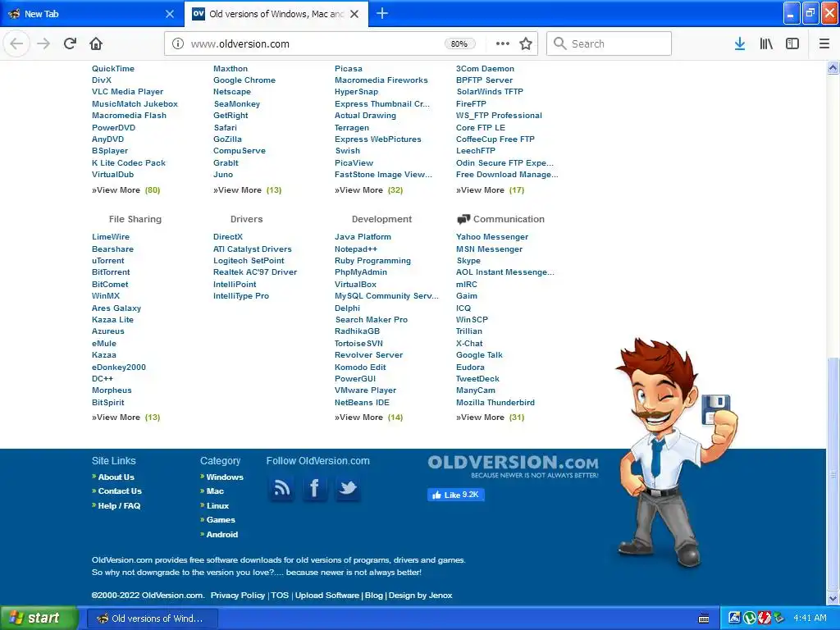This screenshot has height=630, width=840.
Task: Click the vertical scrollbar thumb
Action: pyautogui.click(x=833, y=473)
